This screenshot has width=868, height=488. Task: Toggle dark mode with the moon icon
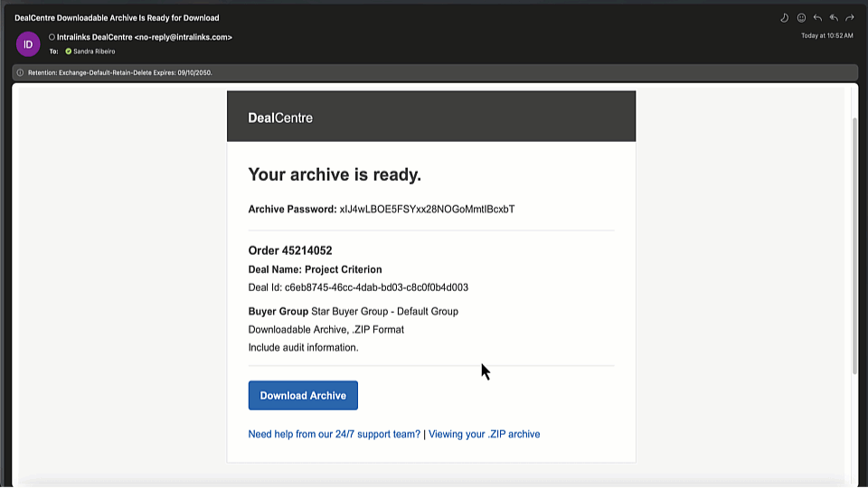pyautogui.click(x=785, y=18)
